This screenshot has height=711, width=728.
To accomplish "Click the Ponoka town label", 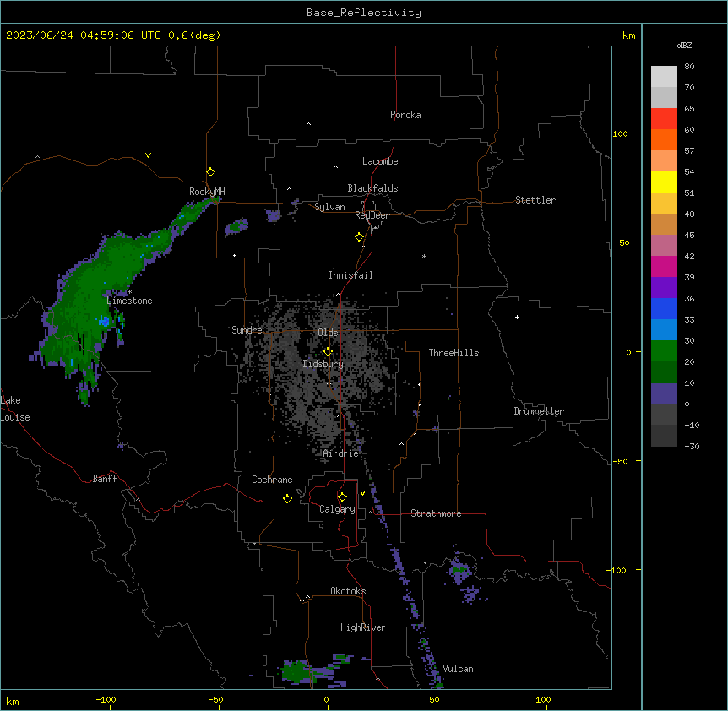I will (x=405, y=115).
